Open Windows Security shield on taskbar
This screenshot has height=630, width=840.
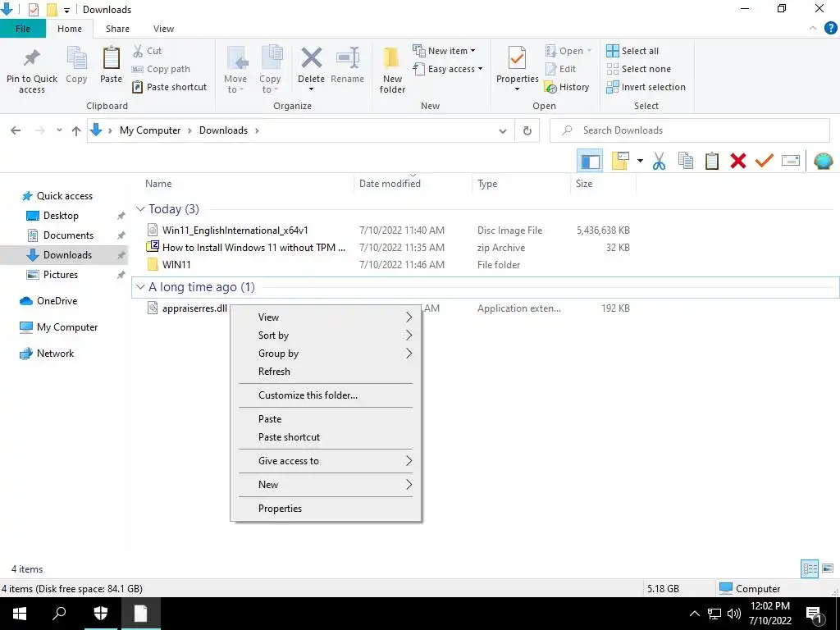point(101,614)
